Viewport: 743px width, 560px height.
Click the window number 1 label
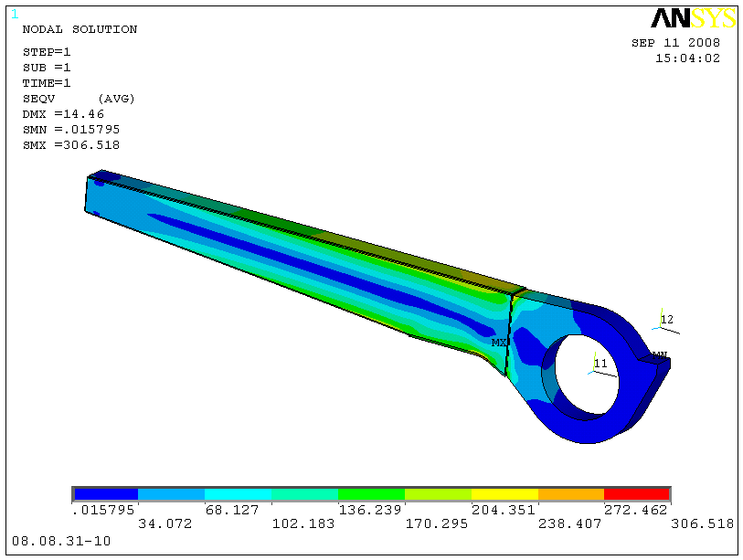(x=15, y=14)
